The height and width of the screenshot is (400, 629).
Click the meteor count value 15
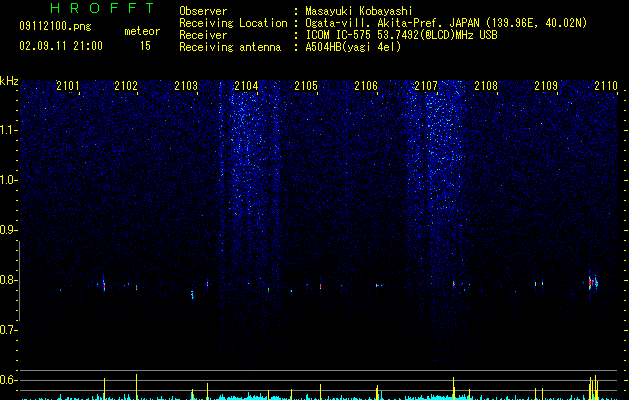click(x=145, y=46)
